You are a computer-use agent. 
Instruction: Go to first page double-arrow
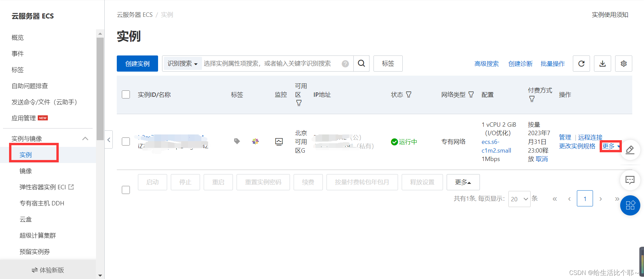(x=555, y=199)
